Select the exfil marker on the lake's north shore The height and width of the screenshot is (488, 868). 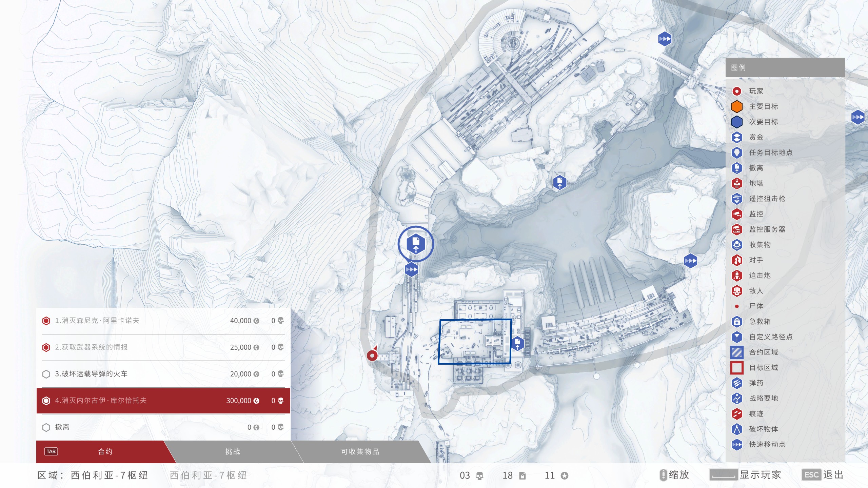point(559,183)
